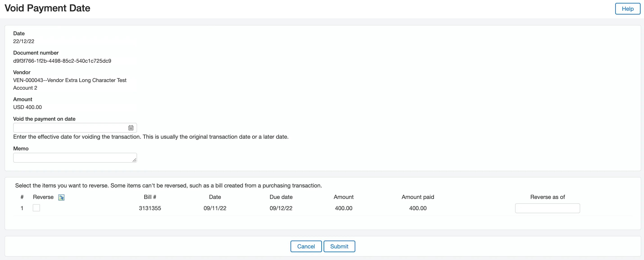Click the 09/12/22 due date cell
644x260 pixels.
click(x=281, y=208)
